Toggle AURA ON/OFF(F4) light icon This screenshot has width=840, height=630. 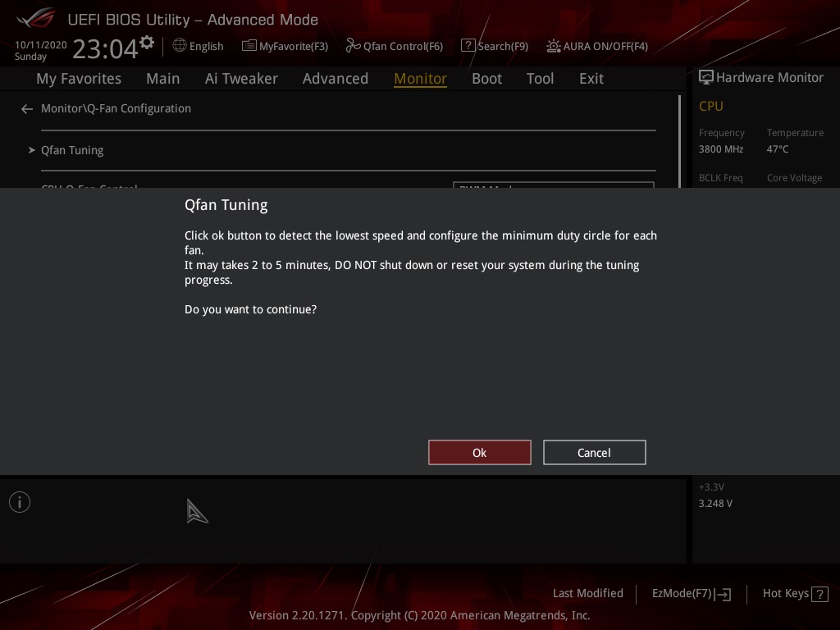pos(554,46)
